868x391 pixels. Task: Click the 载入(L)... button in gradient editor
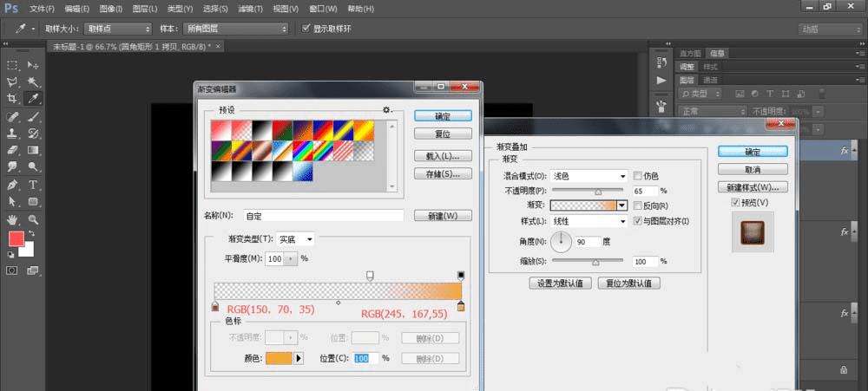pyautogui.click(x=443, y=156)
